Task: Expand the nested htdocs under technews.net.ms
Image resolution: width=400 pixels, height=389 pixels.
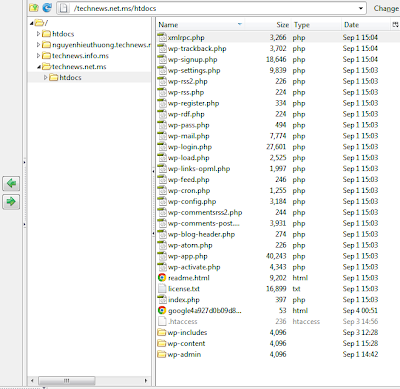Action: coord(45,77)
